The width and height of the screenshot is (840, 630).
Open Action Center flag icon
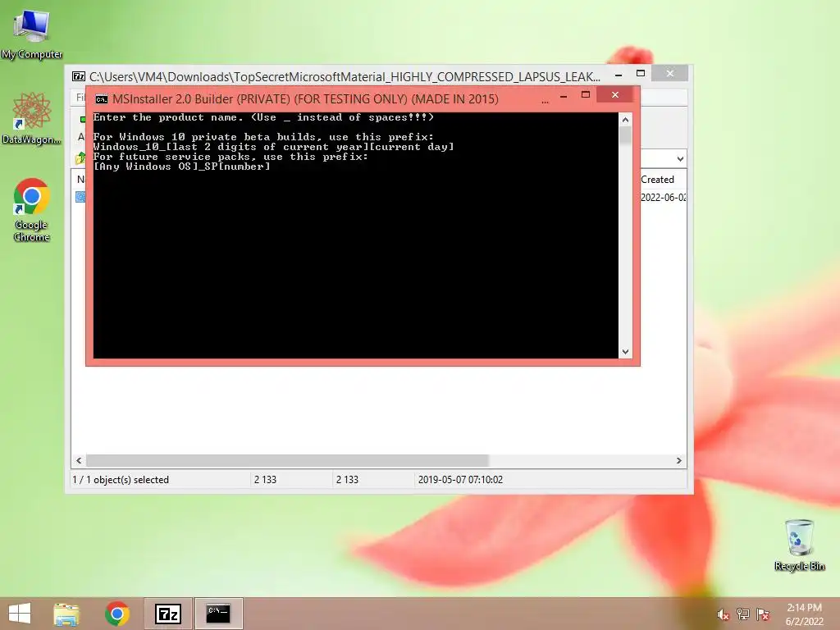click(x=763, y=614)
